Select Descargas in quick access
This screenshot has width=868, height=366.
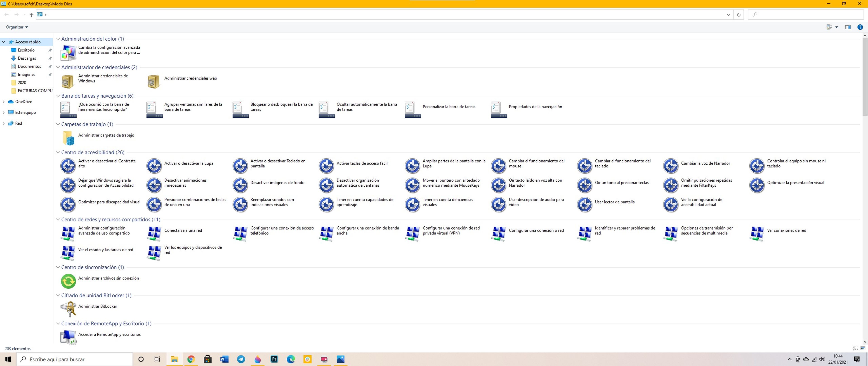pos(27,58)
